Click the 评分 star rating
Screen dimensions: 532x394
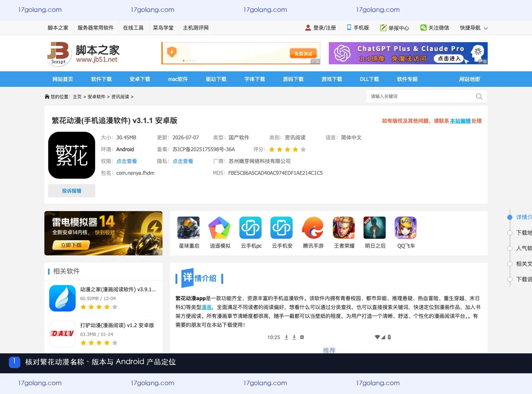click(287, 149)
